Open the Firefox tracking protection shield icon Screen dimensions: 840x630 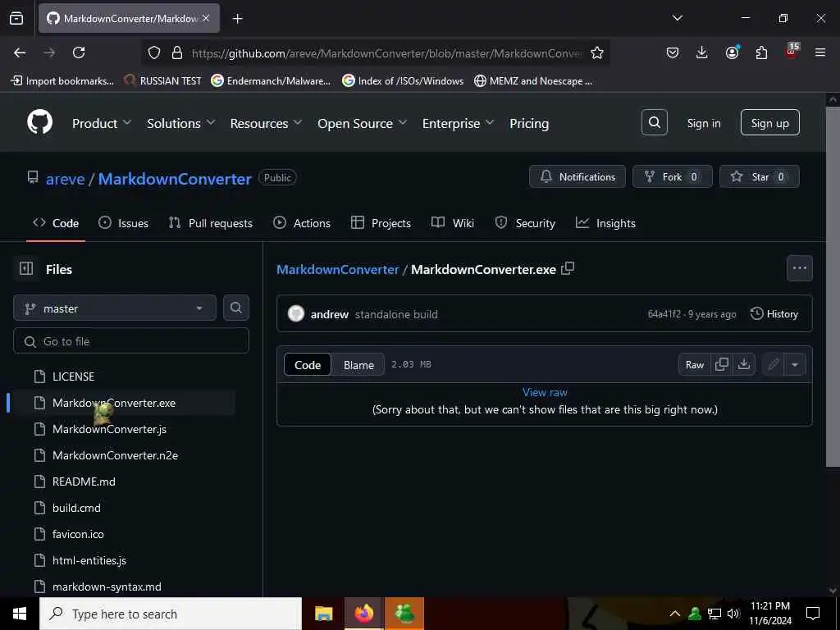point(154,52)
